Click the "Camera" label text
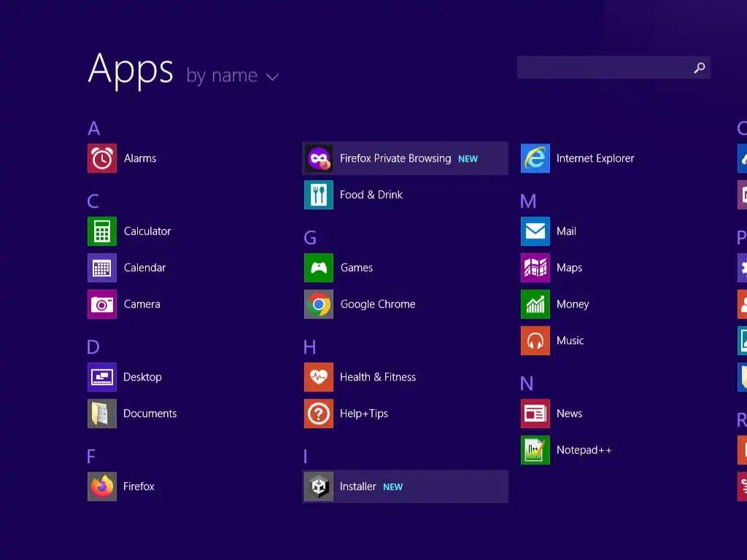 (142, 304)
